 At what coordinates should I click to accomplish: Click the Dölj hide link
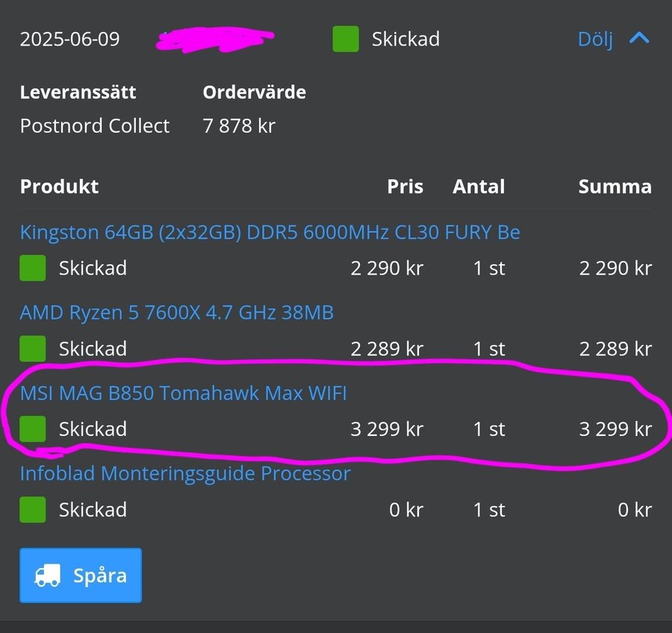(595, 39)
